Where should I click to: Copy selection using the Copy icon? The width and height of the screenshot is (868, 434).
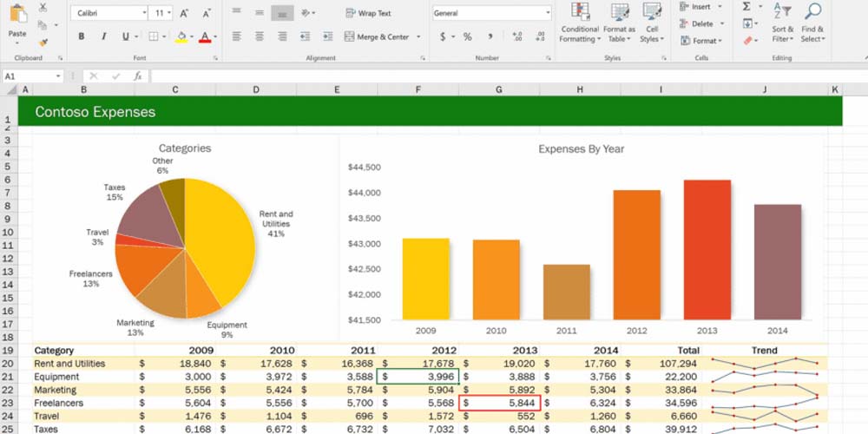pos(42,25)
